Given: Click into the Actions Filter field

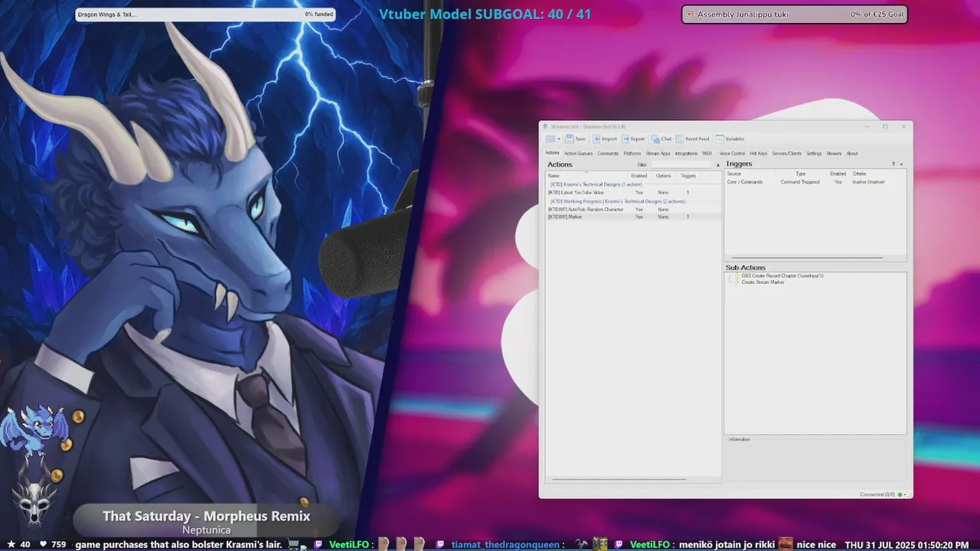Looking at the screenshot, I should click(682, 165).
